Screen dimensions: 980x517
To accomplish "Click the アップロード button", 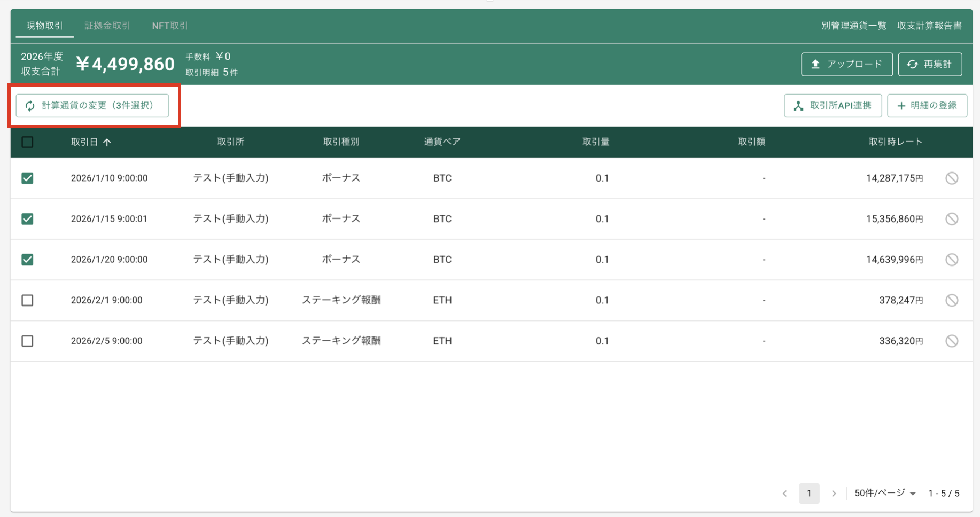I will click(847, 64).
